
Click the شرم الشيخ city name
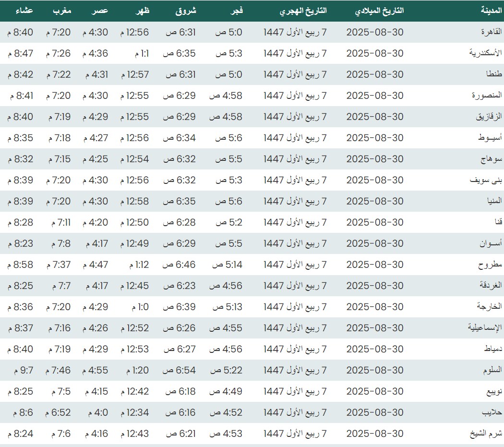(x=485, y=434)
